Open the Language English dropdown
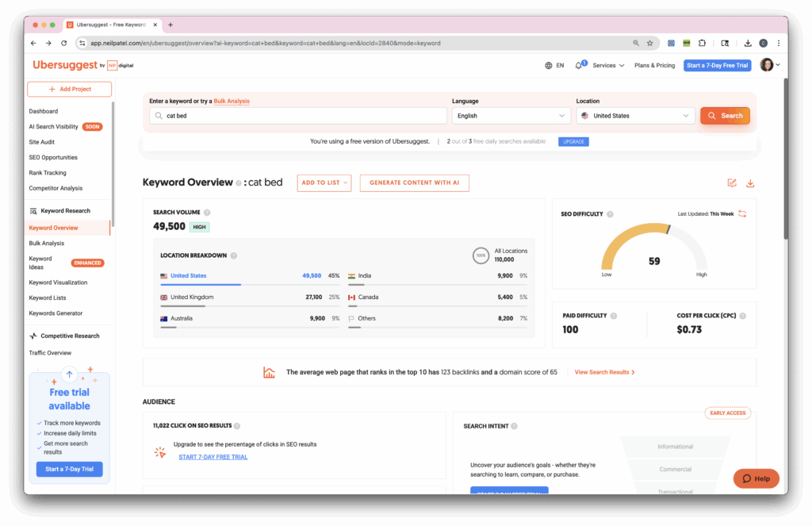 pos(511,116)
